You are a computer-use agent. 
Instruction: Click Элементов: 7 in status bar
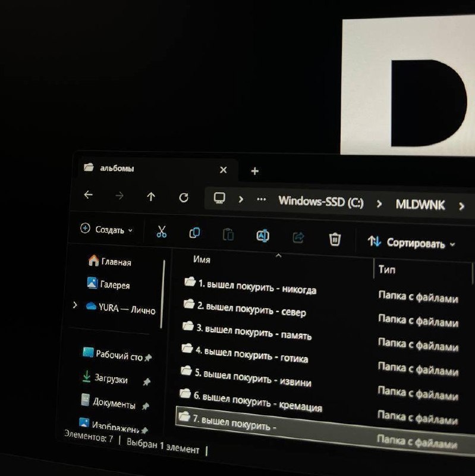[x=89, y=436]
